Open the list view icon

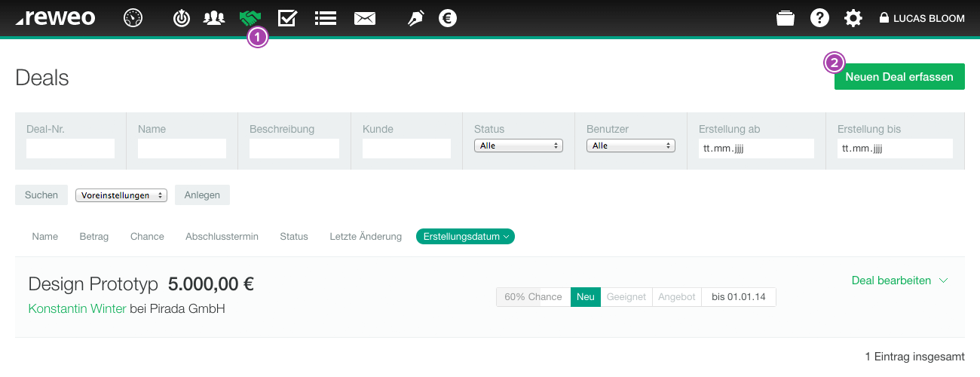click(x=326, y=18)
